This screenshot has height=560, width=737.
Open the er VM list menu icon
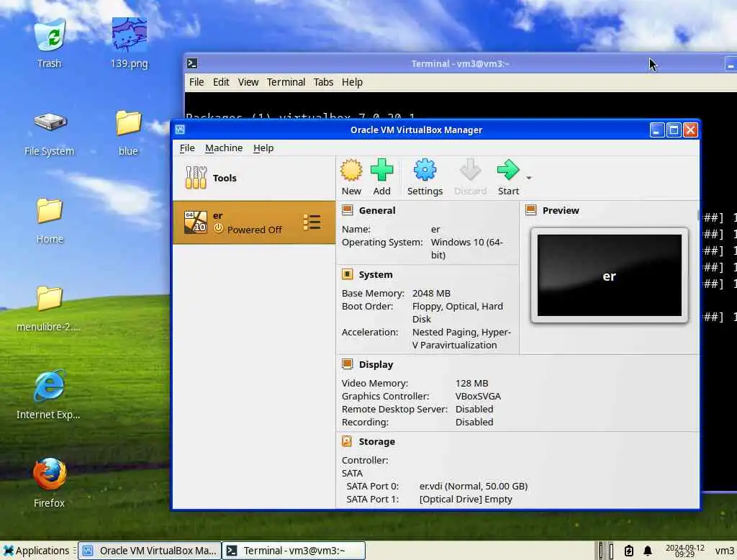(312, 222)
